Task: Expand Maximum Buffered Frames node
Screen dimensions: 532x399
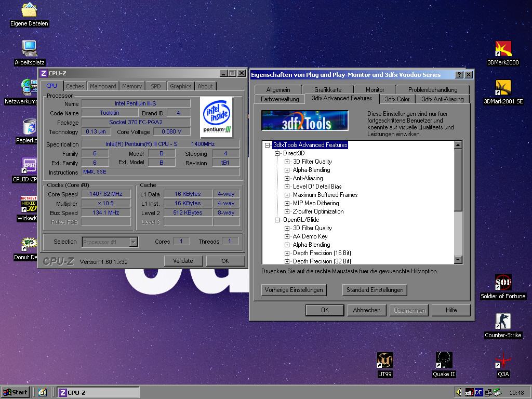Action: point(287,195)
